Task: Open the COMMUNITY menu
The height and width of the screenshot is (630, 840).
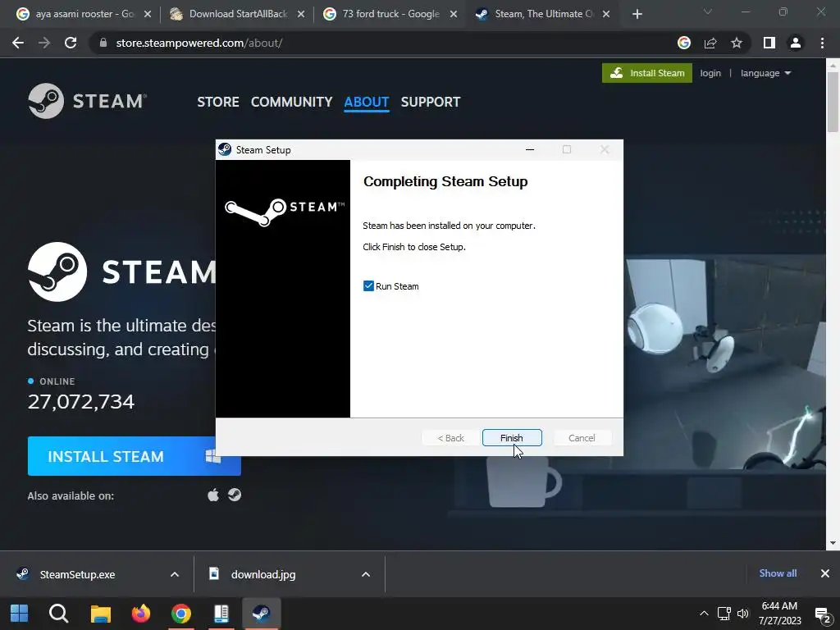Action: pos(291,102)
